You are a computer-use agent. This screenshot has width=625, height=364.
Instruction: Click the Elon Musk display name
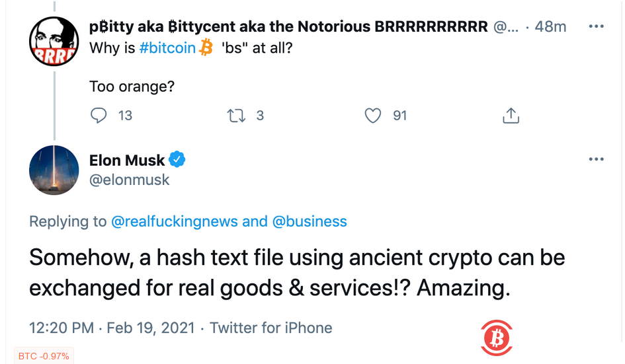[127, 159]
